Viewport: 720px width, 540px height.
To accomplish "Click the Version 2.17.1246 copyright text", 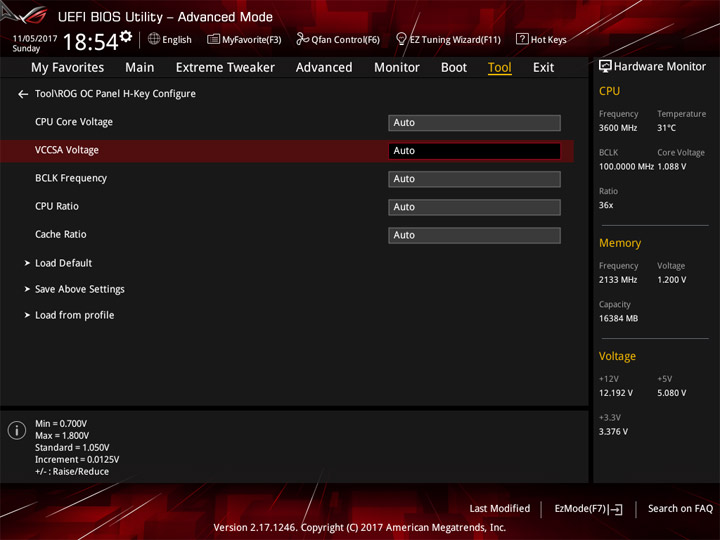I will 360,527.
